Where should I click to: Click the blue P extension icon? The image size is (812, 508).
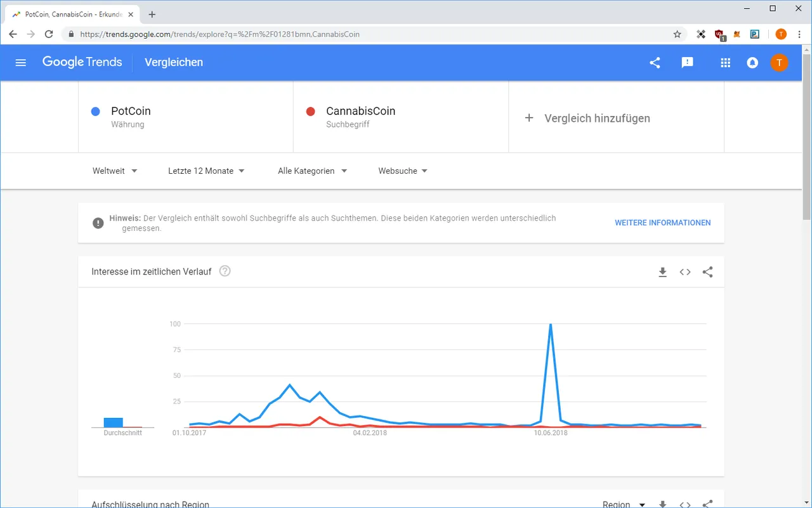pos(755,34)
